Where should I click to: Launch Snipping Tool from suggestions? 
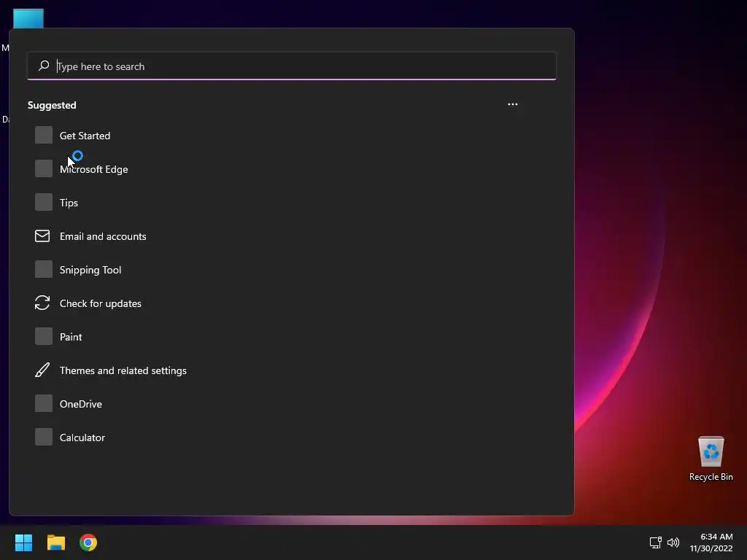tap(90, 270)
